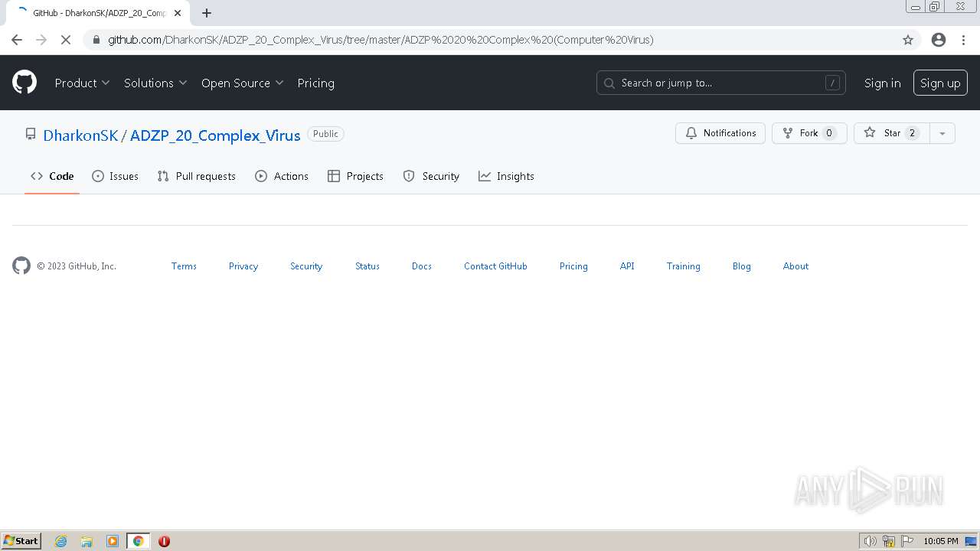Expand the star lists dropdown arrow

click(942, 133)
